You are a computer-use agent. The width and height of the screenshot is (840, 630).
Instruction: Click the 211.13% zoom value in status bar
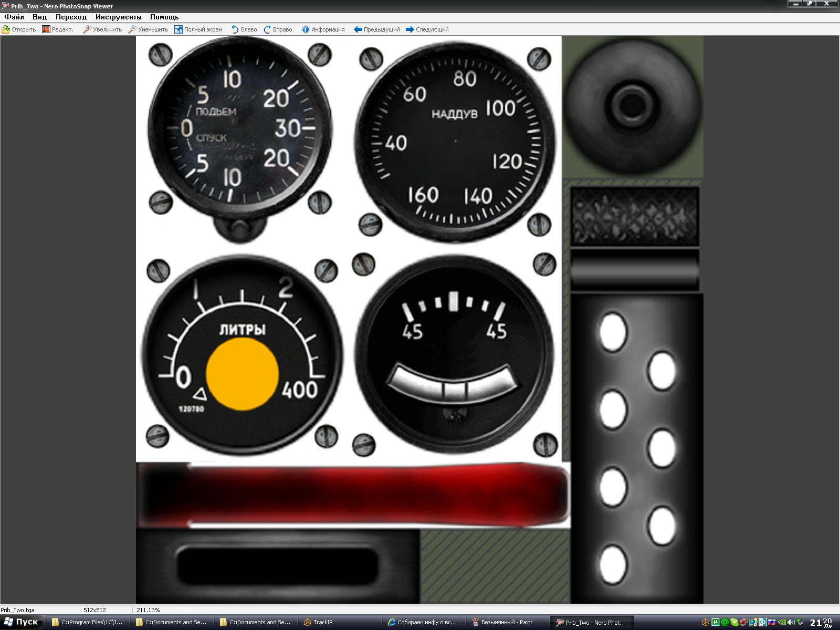coord(149,610)
